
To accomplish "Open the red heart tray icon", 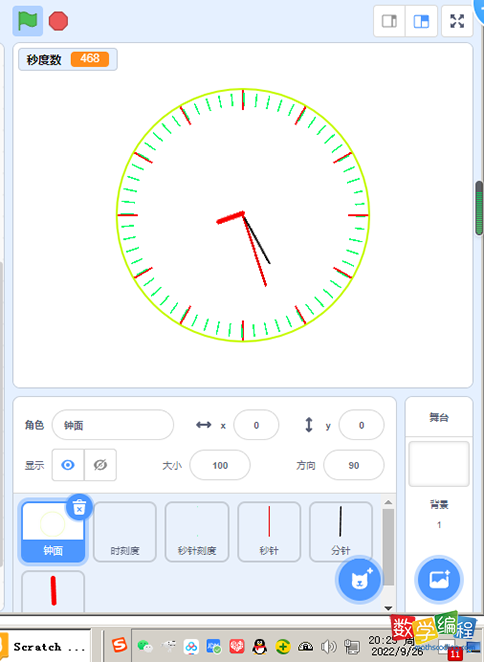I will click(237, 646).
